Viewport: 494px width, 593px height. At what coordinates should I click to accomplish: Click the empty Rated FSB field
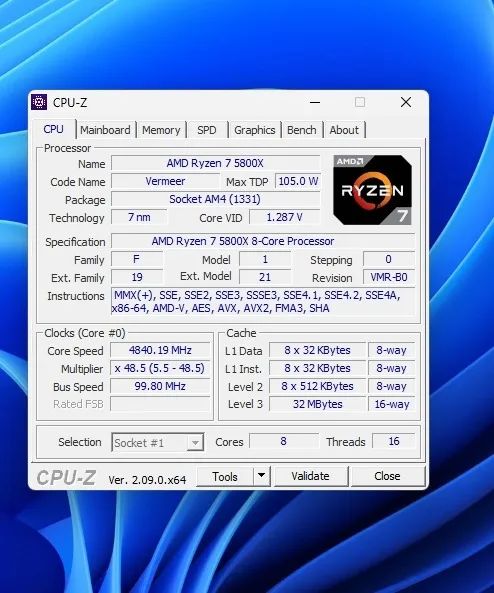click(160, 404)
